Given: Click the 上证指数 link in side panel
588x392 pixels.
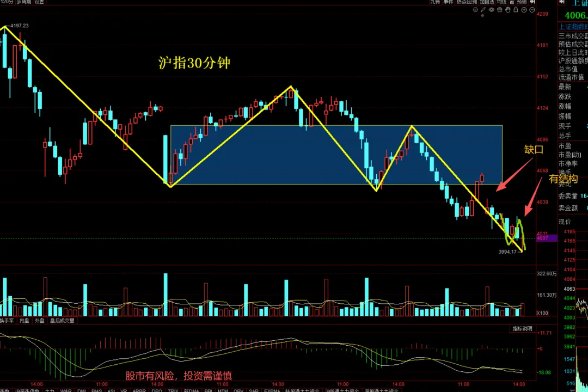Looking at the screenshot, I should 573,27.
